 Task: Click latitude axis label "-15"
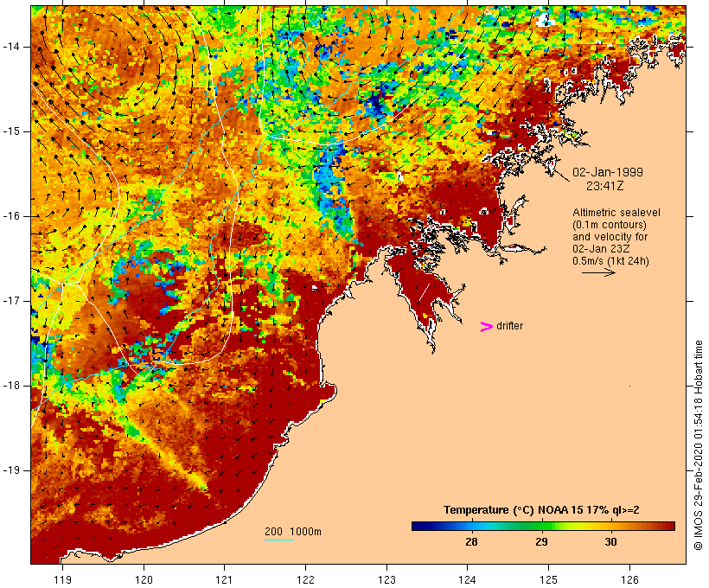point(10,131)
